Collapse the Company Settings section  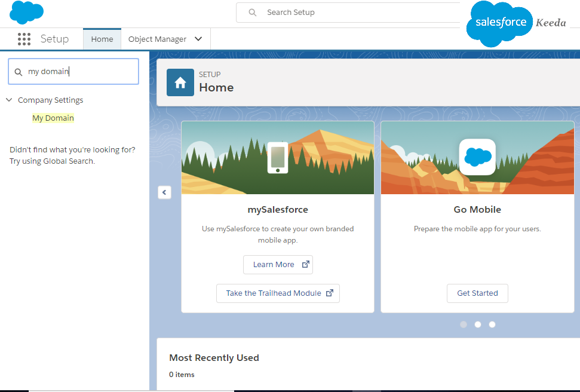(x=9, y=100)
